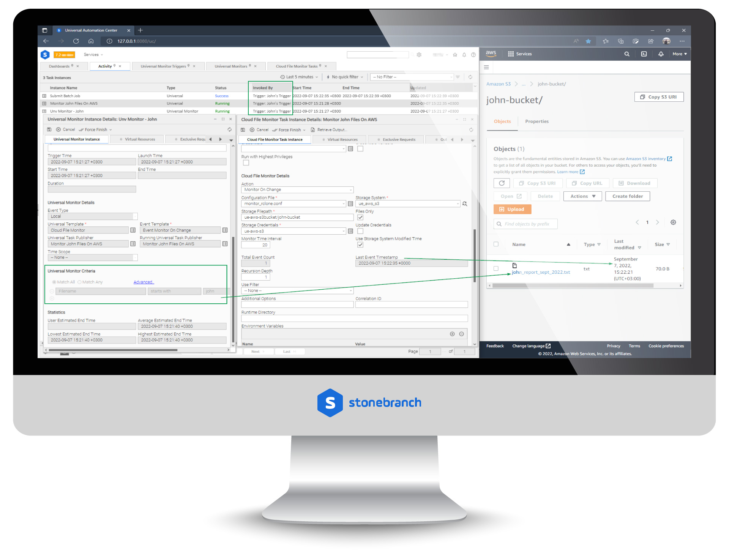
Task: Remove an environment variable with minus icon
Action: point(462,334)
